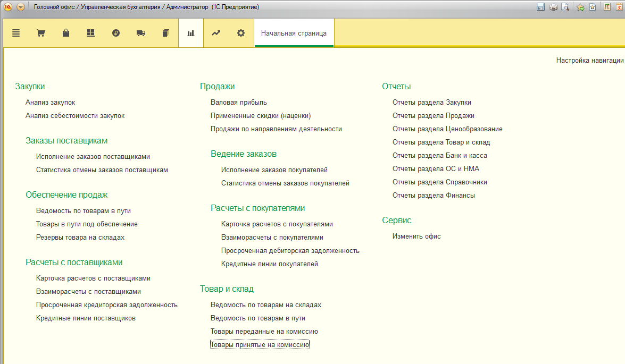The width and height of the screenshot is (625, 364).
Task: Click the Ведение заказов heading
Action: pyautogui.click(x=244, y=154)
